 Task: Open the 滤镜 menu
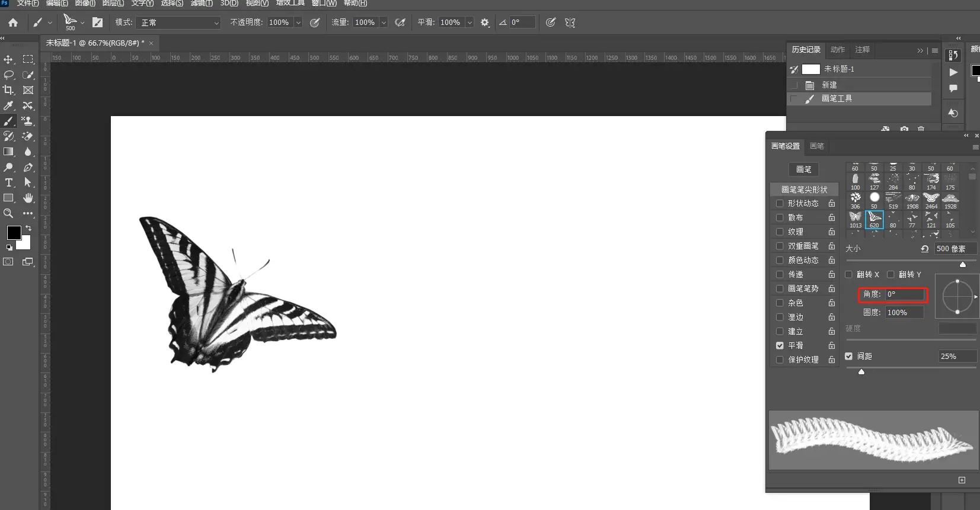[202, 4]
